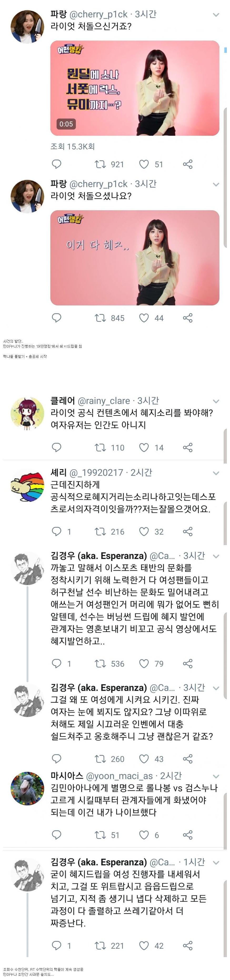Screen dimensions: 230x980
Task: Open 클레어 rainy_clare profile avatar
Action: pyautogui.click(x=27, y=413)
